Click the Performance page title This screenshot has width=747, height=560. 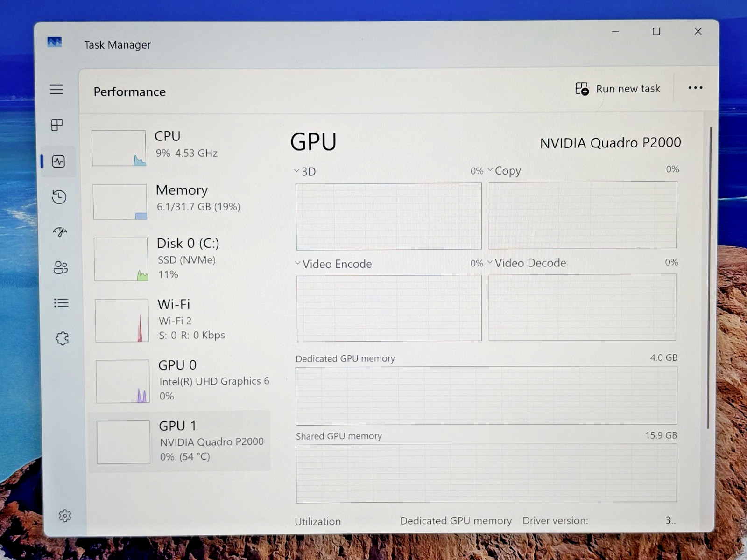click(129, 91)
